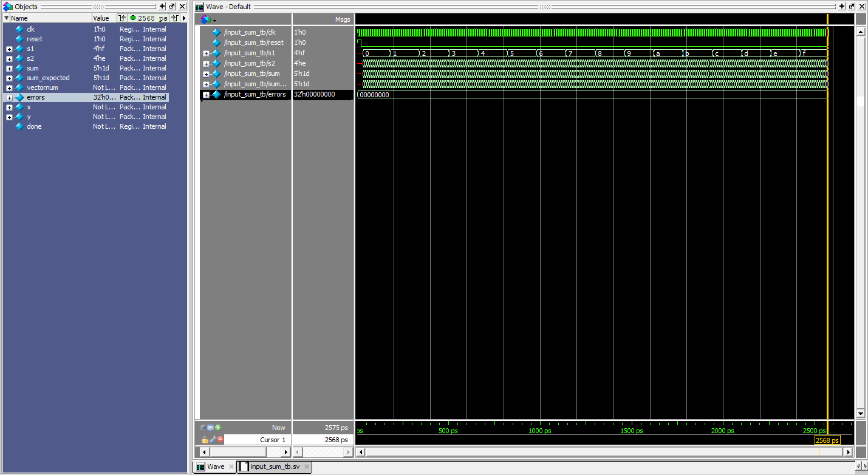This screenshot has height=475, width=868.
Task: Click the insert cursor plus icon
Action: [218, 428]
